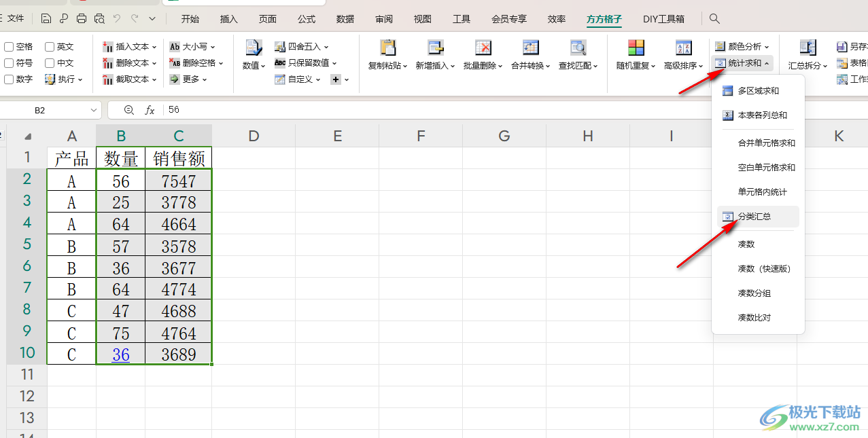Click the hyperlinked 36 in cell B10

coord(121,354)
